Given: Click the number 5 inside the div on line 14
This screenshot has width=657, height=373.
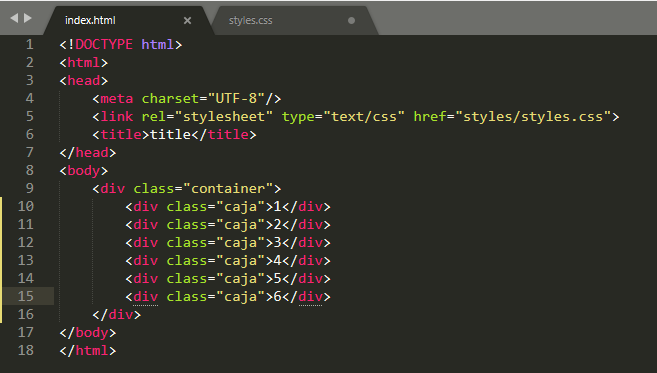Looking at the screenshot, I should pos(277,279).
